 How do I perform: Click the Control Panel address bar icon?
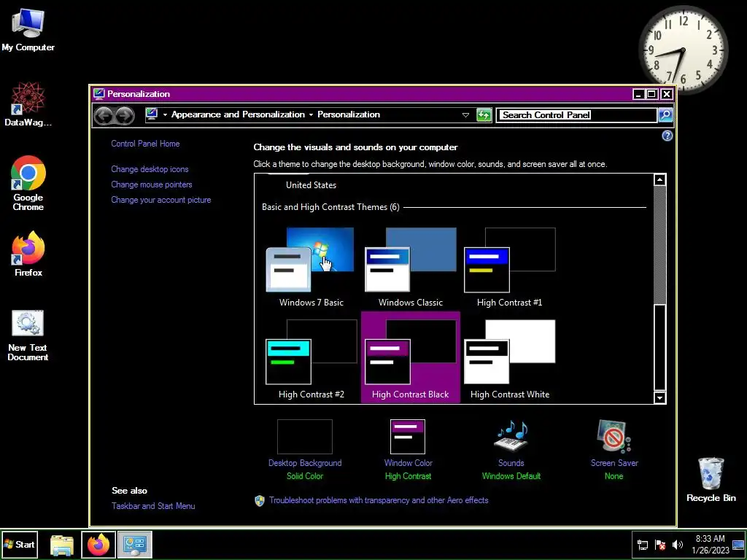click(x=152, y=114)
